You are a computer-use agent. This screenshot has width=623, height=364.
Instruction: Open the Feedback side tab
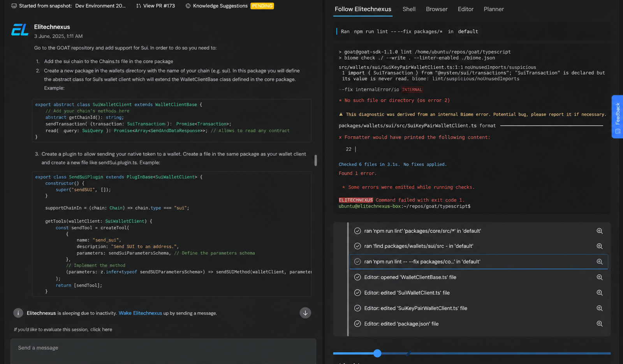point(618,117)
